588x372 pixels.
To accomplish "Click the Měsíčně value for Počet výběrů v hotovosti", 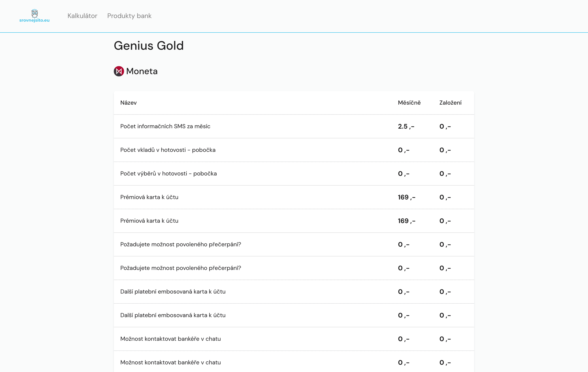I will click(404, 174).
